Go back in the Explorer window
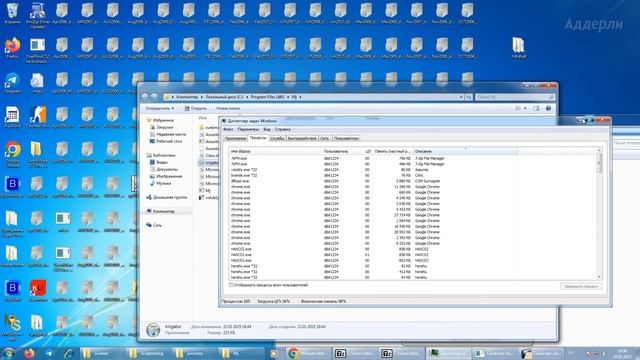640x360 pixels. 145,97
